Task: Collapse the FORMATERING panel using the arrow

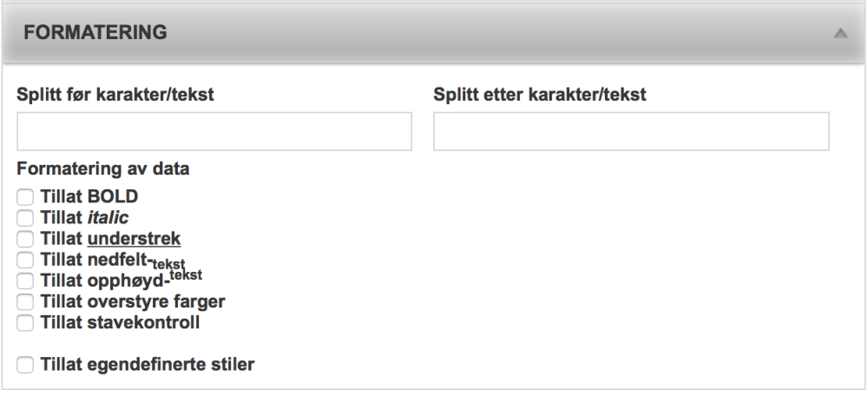Action: [838, 34]
